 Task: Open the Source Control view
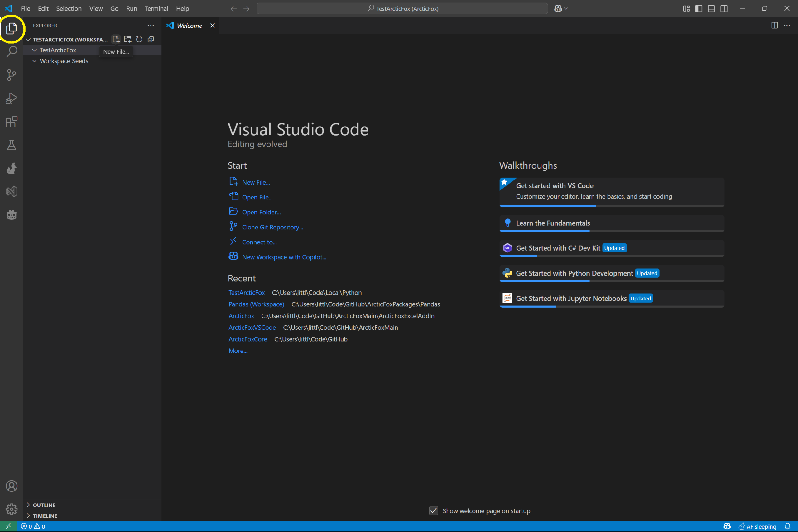click(12, 75)
